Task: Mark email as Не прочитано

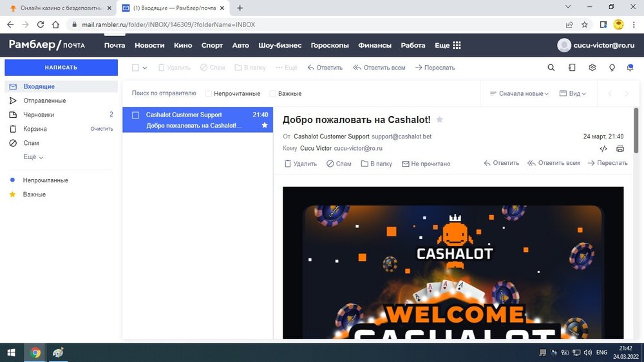Action: pyautogui.click(x=426, y=164)
